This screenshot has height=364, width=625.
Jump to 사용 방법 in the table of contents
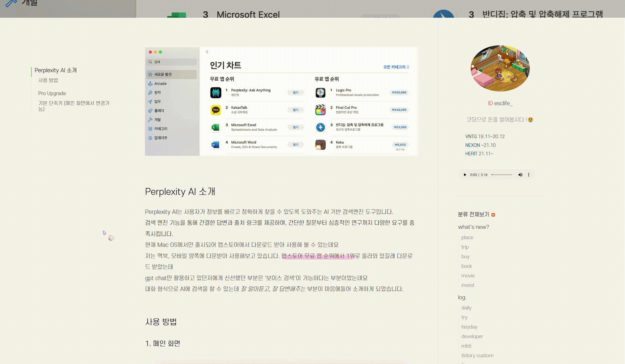click(48, 80)
